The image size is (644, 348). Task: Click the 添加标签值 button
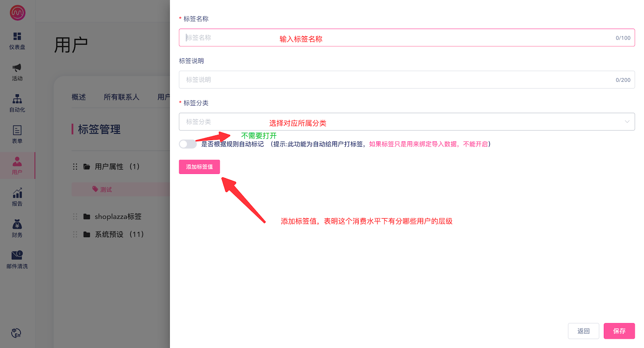[199, 167]
